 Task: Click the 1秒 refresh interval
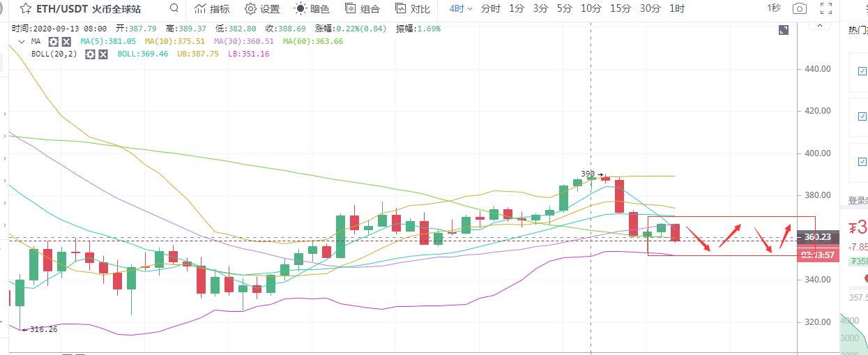(x=774, y=8)
